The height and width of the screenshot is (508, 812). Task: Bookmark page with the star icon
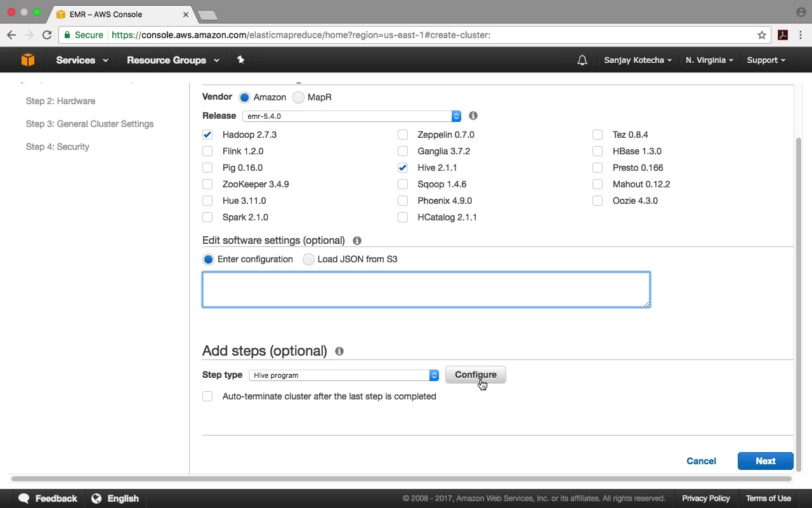point(762,35)
